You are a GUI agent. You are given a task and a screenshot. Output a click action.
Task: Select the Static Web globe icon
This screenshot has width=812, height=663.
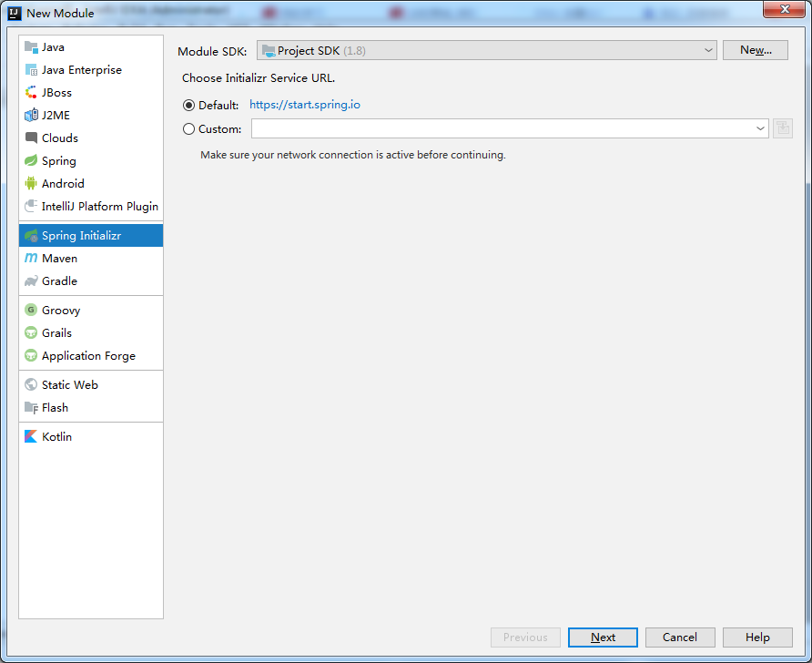pyautogui.click(x=31, y=384)
